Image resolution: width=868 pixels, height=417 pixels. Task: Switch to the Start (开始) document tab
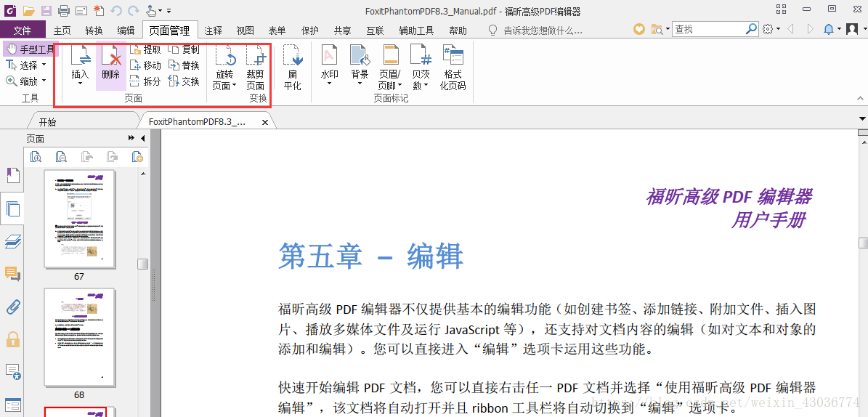pos(48,122)
